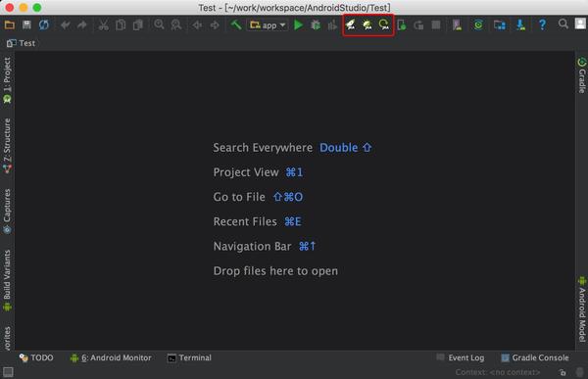Click the Test breadcrumb in navigation bar
Screen dimensions: 588x379
click(x=22, y=43)
